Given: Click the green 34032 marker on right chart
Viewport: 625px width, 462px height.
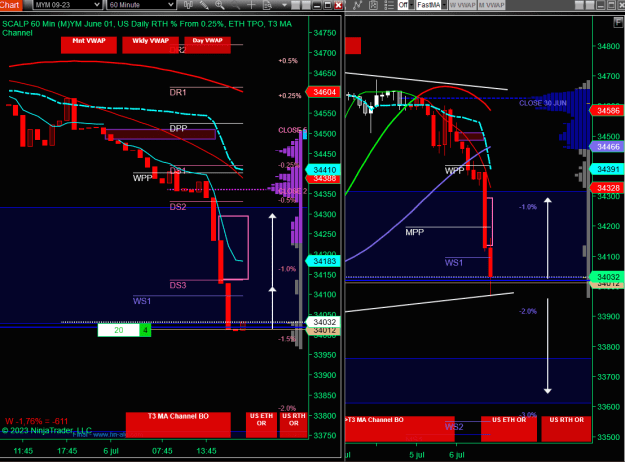Looking at the screenshot, I should 607,277.
